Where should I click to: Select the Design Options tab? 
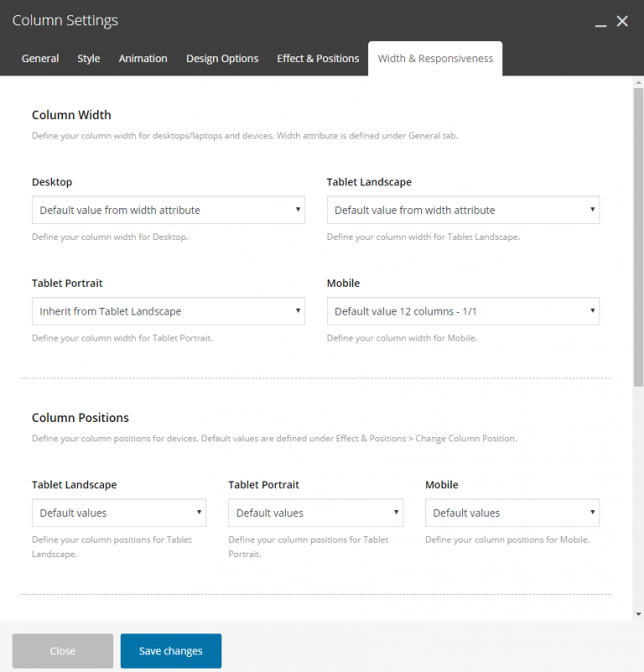[x=222, y=59]
